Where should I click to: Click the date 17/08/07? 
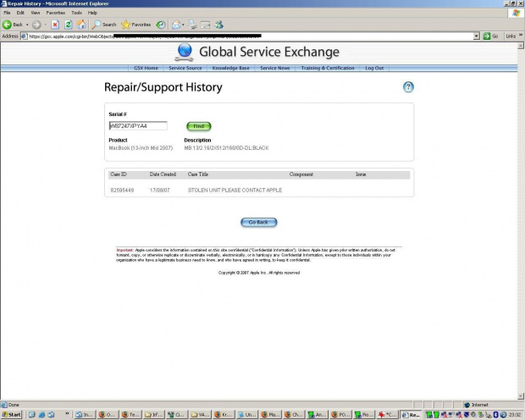pyautogui.click(x=160, y=191)
